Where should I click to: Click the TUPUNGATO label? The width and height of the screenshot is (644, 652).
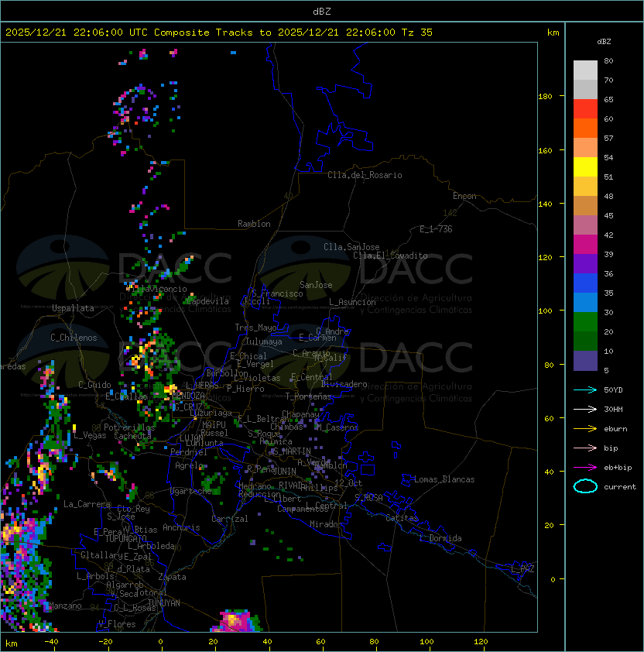[125, 538]
